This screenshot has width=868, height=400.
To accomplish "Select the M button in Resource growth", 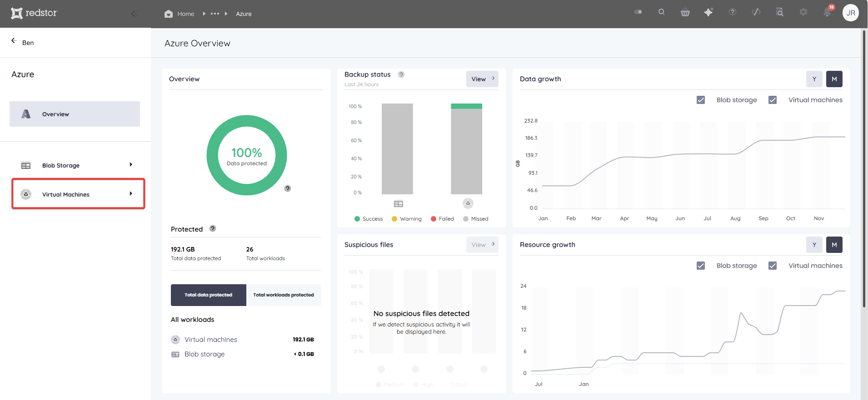I will (834, 245).
